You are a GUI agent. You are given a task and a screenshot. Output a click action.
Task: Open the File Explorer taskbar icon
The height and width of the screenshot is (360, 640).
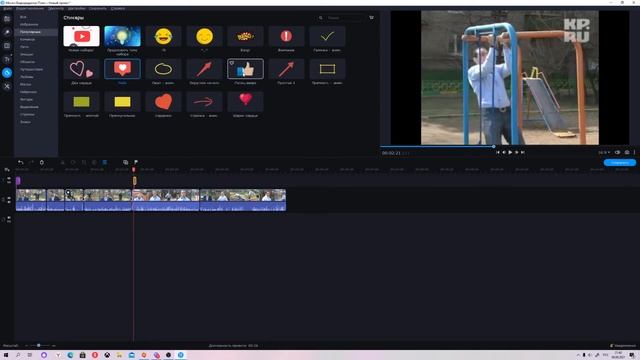pyautogui.click(x=119, y=355)
